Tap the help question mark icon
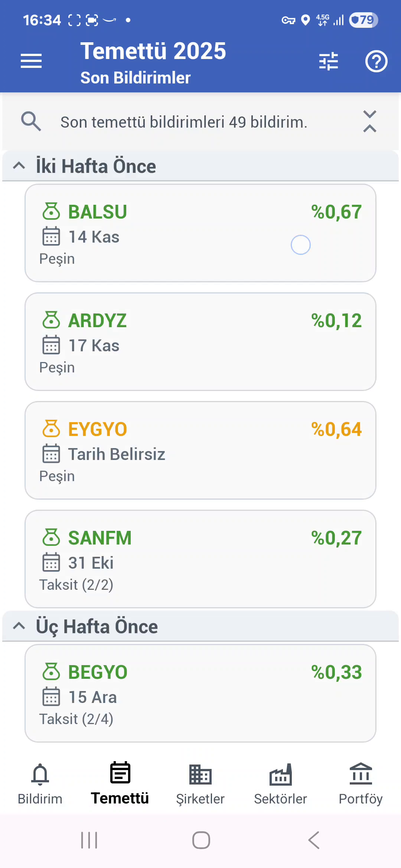The width and height of the screenshot is (401, 868). tap(376, 61)
